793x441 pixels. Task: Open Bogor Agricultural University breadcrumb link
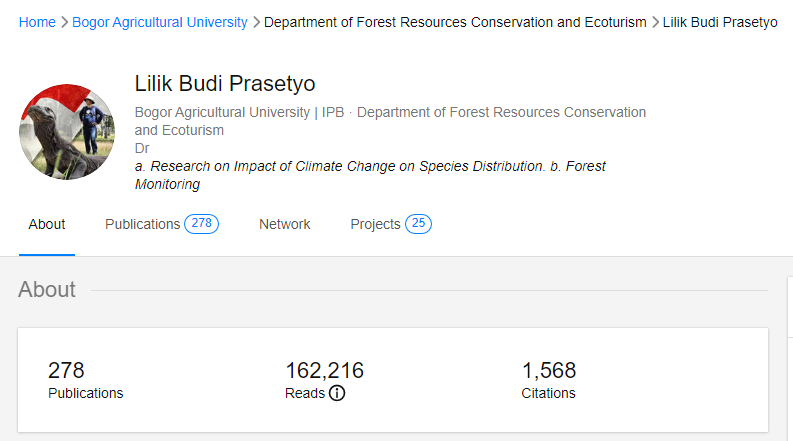[x=160, y=22]
